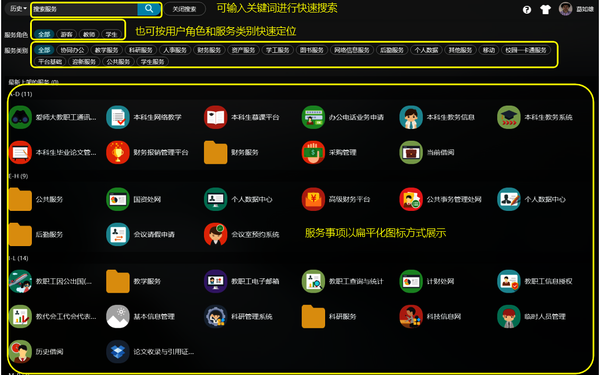600x375 pixels.
Task: Open 临时人员管理 service icon
Action: click(509, 316)
